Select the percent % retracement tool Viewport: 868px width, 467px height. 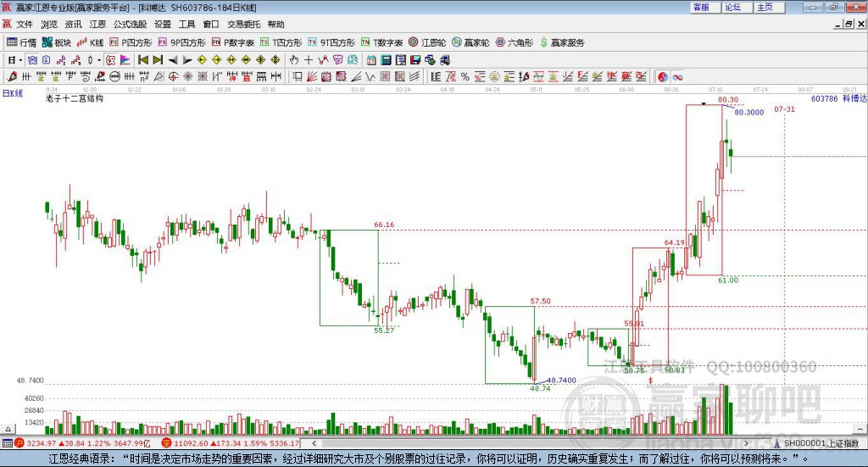(465, 77)
